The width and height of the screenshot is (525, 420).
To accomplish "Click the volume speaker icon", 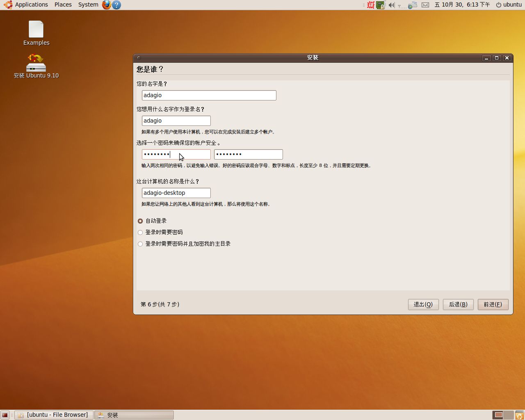I will (391, 5).
